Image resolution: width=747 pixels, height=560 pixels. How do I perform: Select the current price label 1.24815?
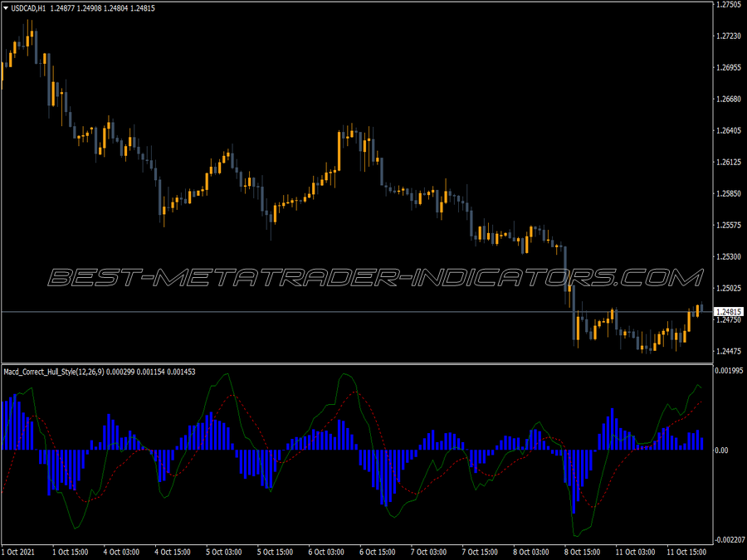click(729, 312)
